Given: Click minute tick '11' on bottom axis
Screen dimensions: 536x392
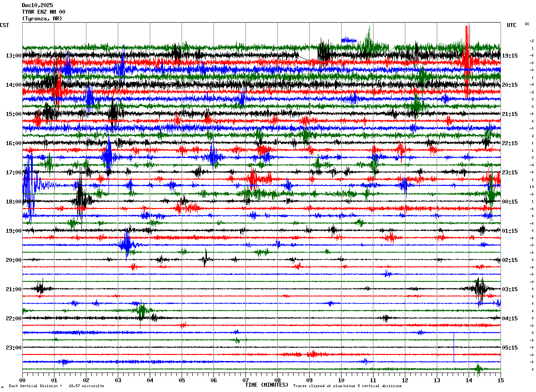Looking at the screenshot, I should click(373, 380).
